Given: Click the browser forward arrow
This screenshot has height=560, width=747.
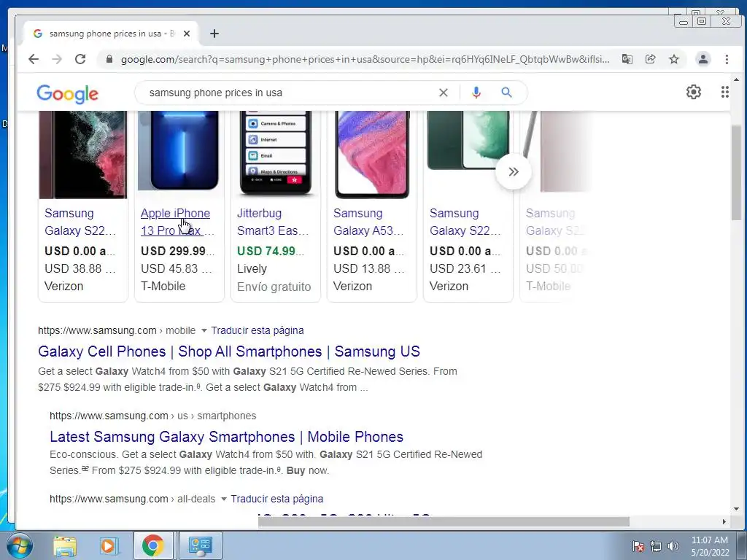Looking at the screenshot, I should 57,59.
